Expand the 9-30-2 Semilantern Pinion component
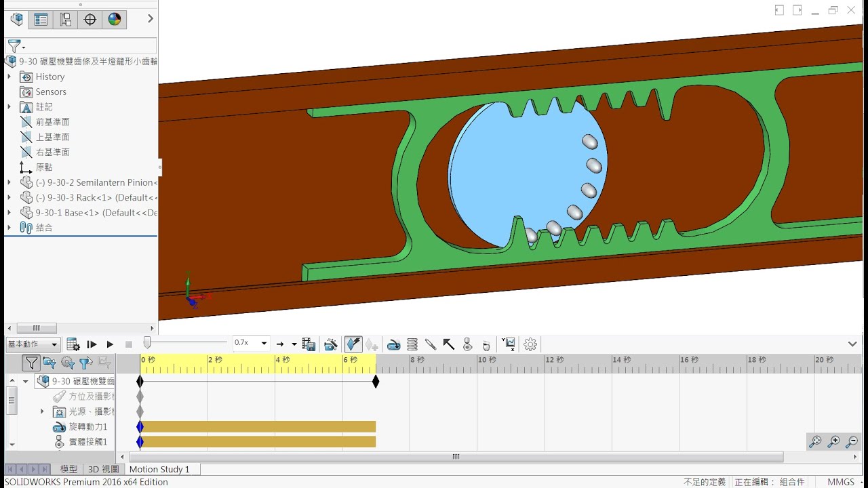 coord(9,182)
